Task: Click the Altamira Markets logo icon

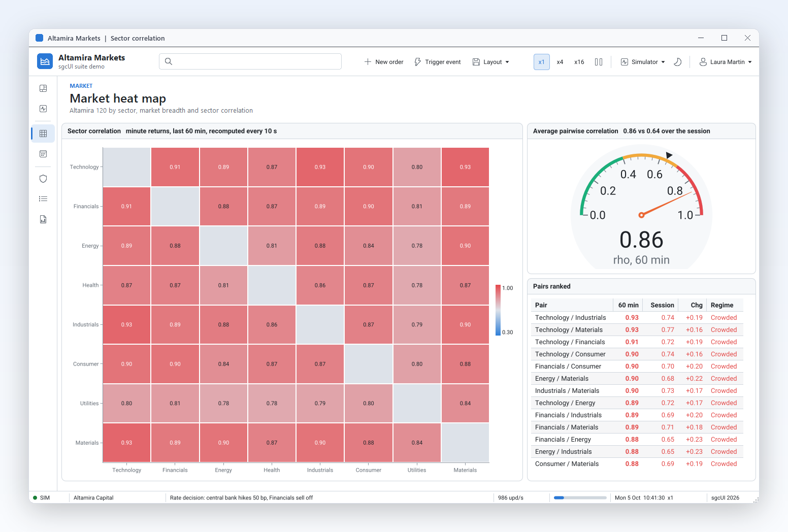Action: (x=45, y=61)
